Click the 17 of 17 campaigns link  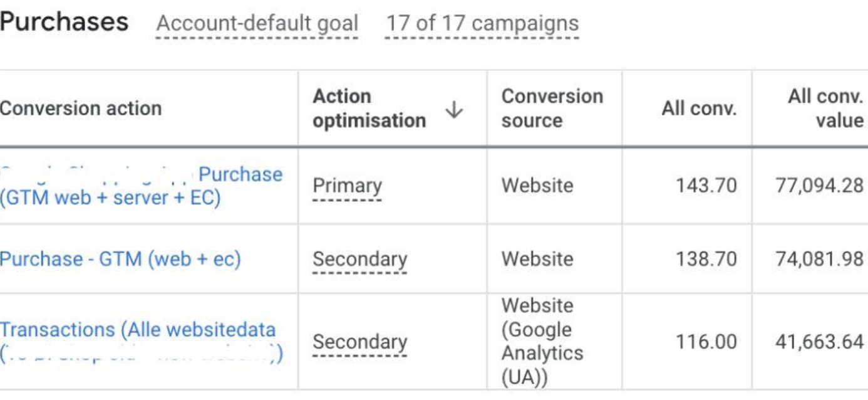point(482,24)
